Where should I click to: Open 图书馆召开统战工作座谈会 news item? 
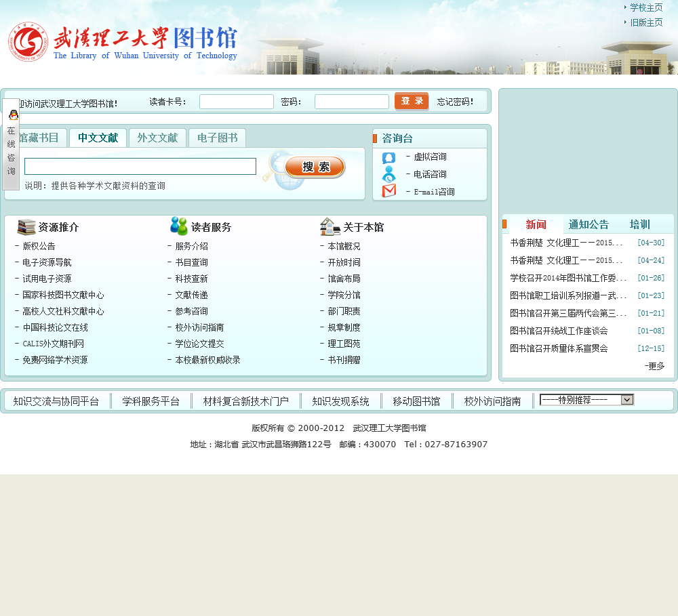coord(559,331)
